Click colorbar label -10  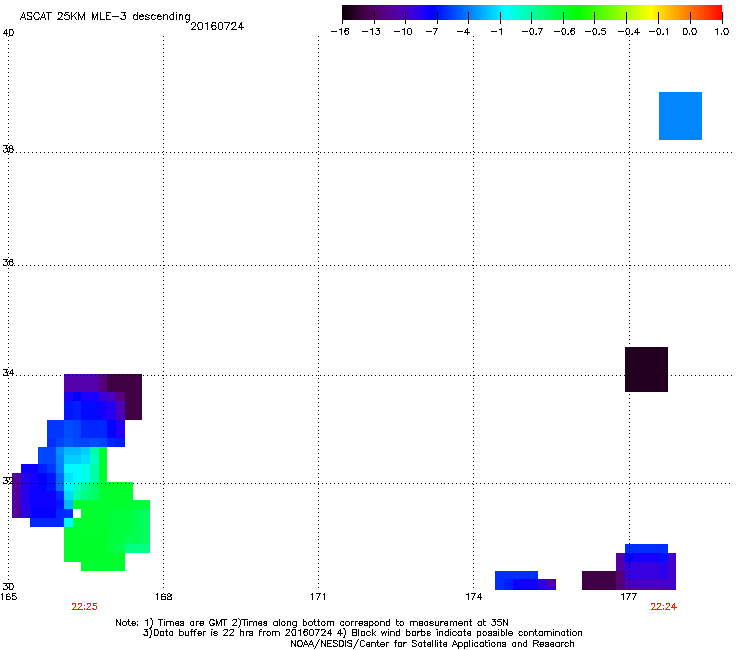click(x=403, y=32)
